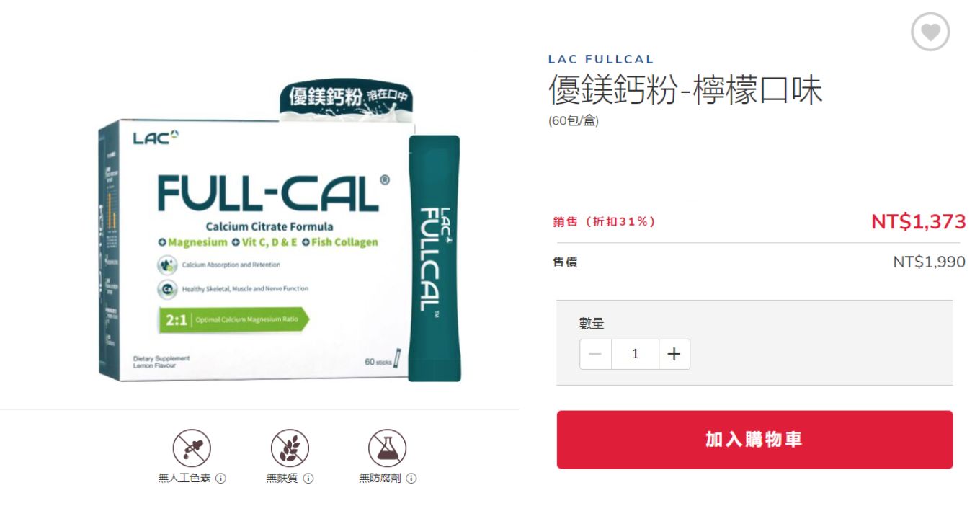Click the no artificial coloring icon
This screenshot has height=506, width=980.
[192, 448]
